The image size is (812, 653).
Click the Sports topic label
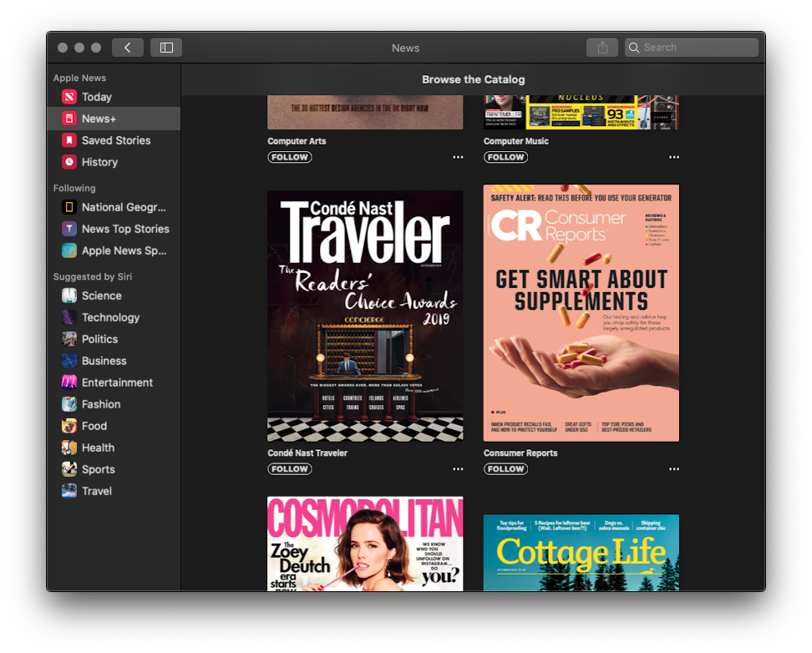tap(99, 469)
